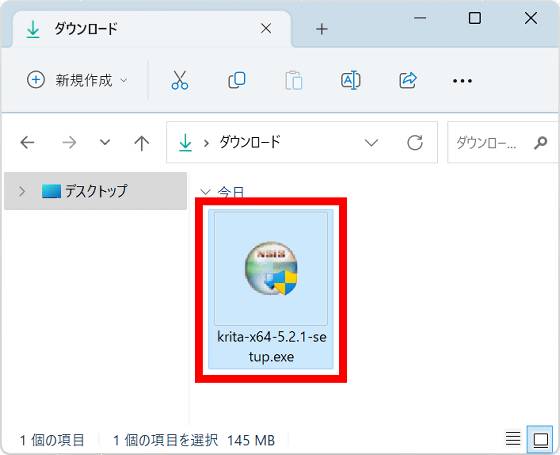Expand the address bar history dropdown
560x455 pixels.
(x=371, y=143)
